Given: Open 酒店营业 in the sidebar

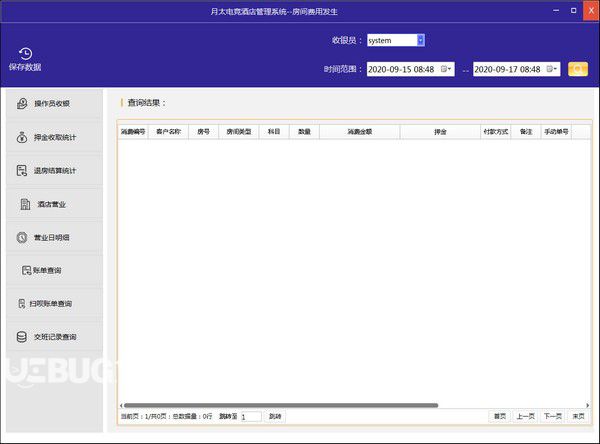Looking at the screenshot, I should pos(54,204).
